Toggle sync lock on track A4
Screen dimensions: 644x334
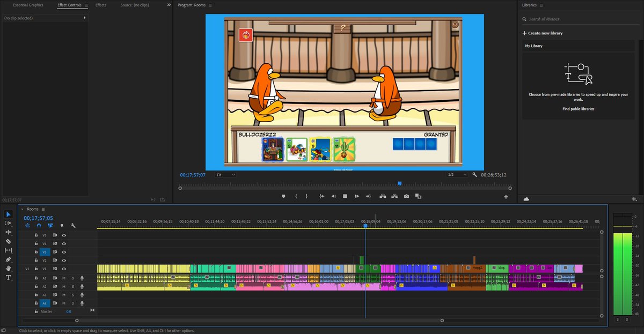point(55,303)
